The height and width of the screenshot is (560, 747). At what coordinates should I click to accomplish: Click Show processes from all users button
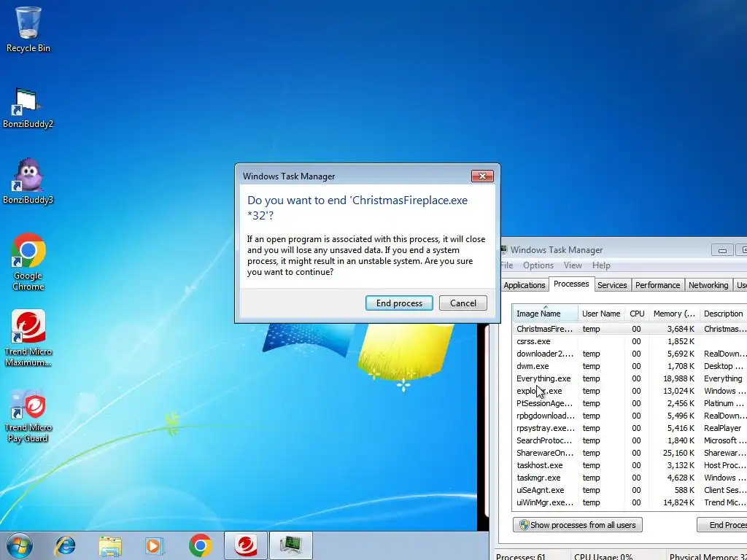[x=578, y=525]
